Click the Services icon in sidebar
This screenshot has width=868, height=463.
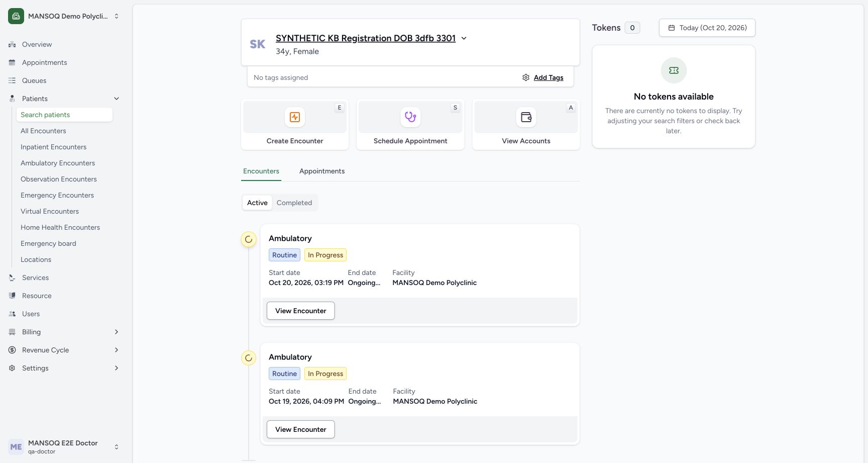point(12,277)
